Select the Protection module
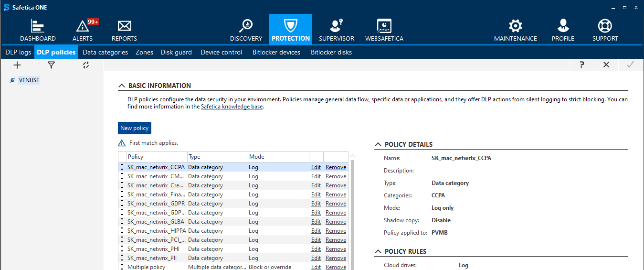Viewport: 644px width, 270px height. tap(291, 30)
